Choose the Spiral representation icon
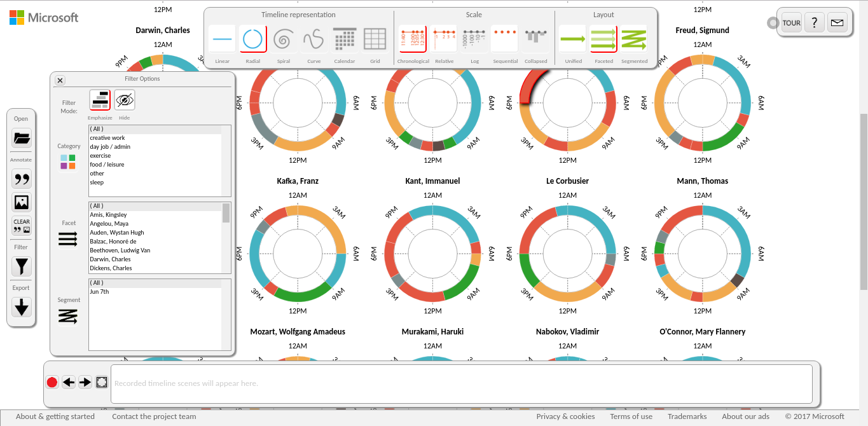Screen dimensions: 868x426 pyautogui.click(x=283, y=39)
